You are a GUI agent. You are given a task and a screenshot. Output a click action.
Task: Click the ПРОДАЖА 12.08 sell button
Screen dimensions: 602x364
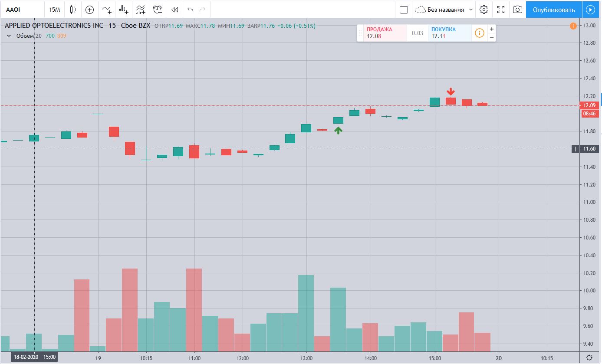[385, 33]
